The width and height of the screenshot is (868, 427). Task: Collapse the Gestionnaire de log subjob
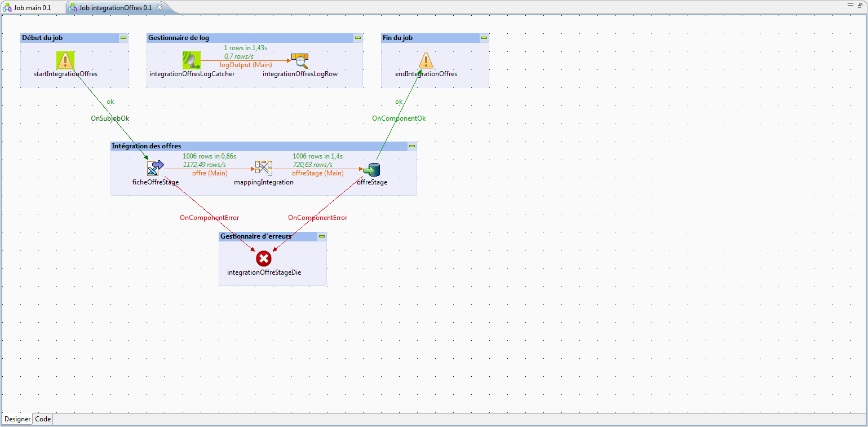tap(358, 38)
